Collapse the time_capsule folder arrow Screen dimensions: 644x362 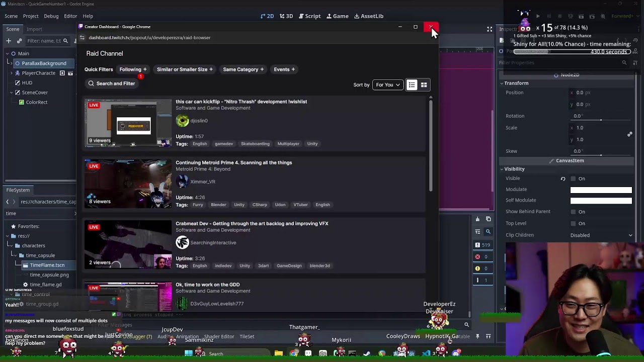(15, 255)
